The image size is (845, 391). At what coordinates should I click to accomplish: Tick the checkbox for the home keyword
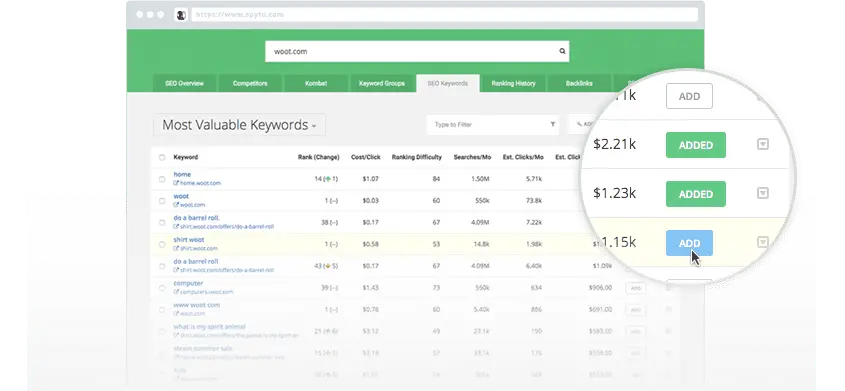tap(162, 179)
